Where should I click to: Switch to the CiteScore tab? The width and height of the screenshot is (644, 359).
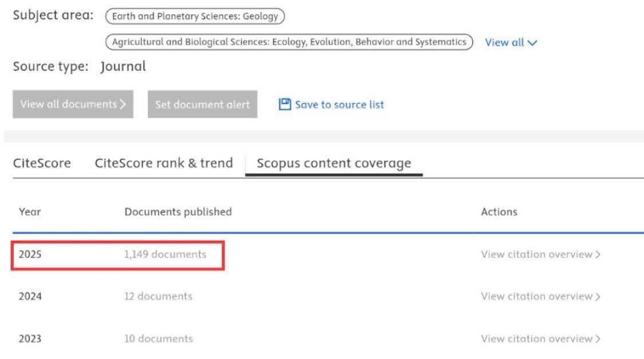(42, 163)
